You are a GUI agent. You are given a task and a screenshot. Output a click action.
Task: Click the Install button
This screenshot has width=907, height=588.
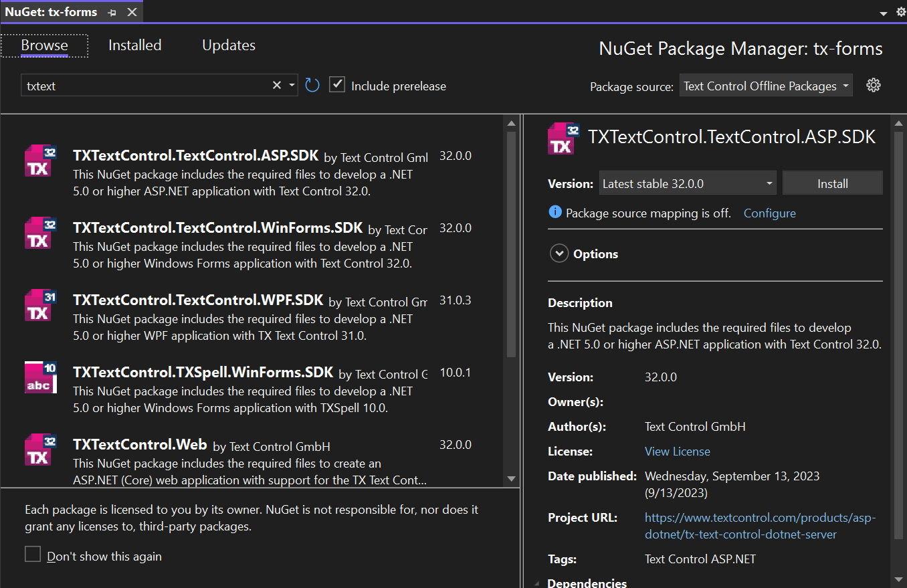(833, 183)
